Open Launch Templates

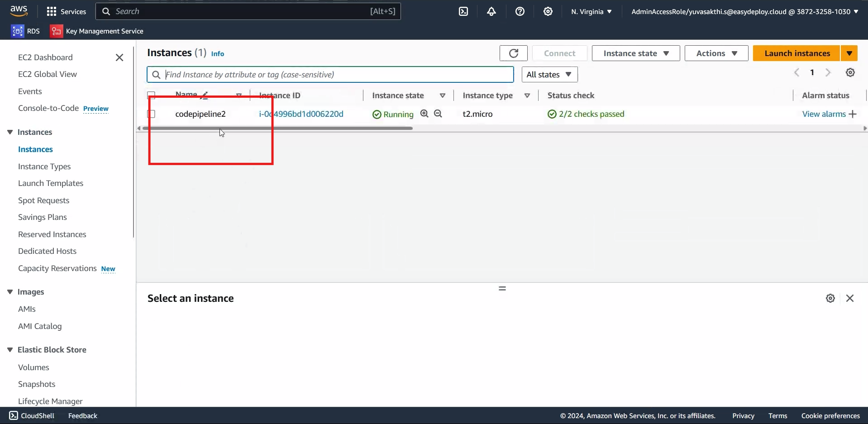pos(51,183)
